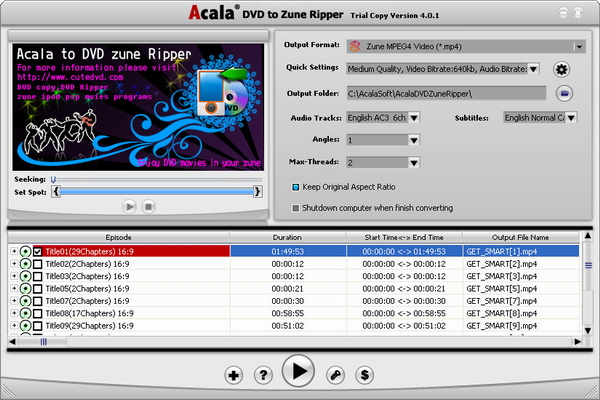This screenshot has width=600, height=400.
Task: Click the Duration column header
Action: (x=287, y=237)
